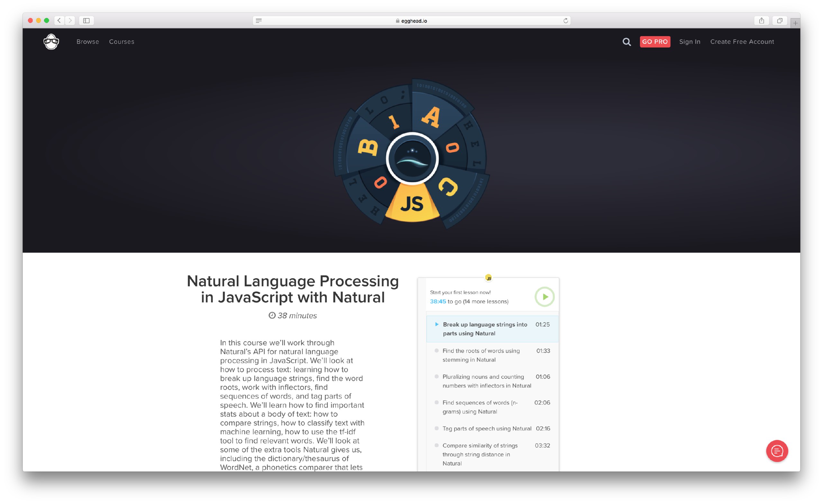Viewport: 823px width, 504px height.
Task: Add a new tab with plus icon
Action: pyautogui.click(x=795, y=23)
